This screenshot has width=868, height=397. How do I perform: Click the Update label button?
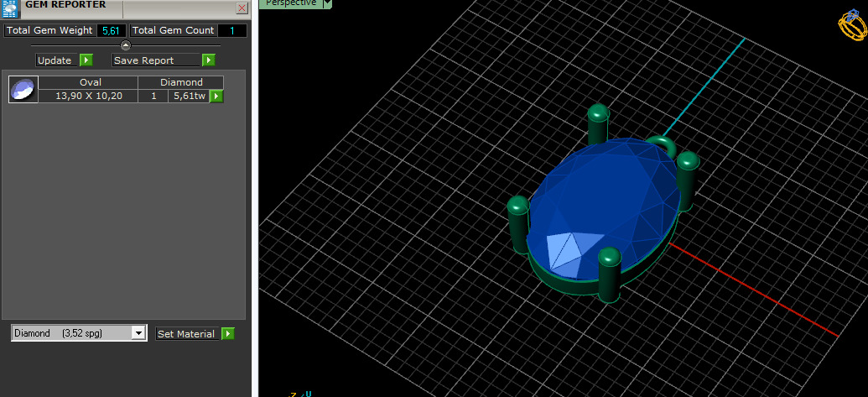(57, 60)
